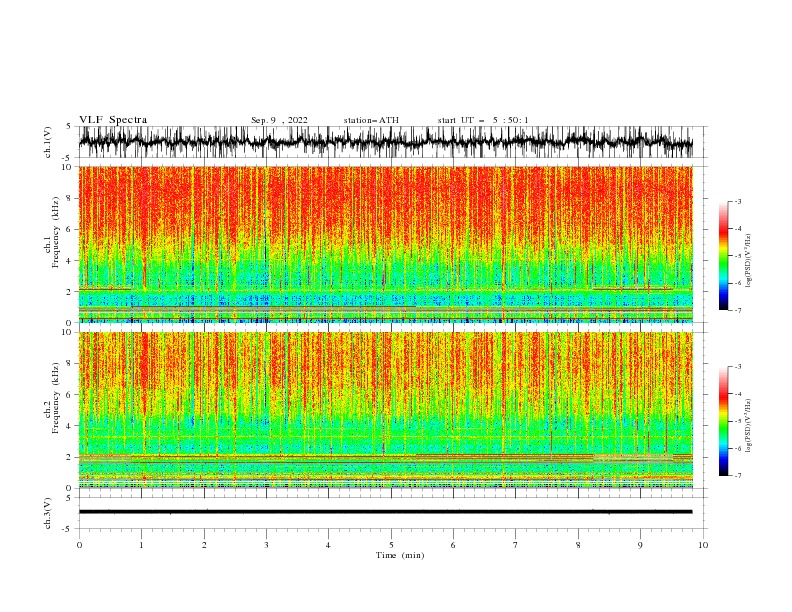The height and width of the screenshot is (612, 792).
Task: Click the "5" tick on ch.1(V) axis
Action: point(68,126)
